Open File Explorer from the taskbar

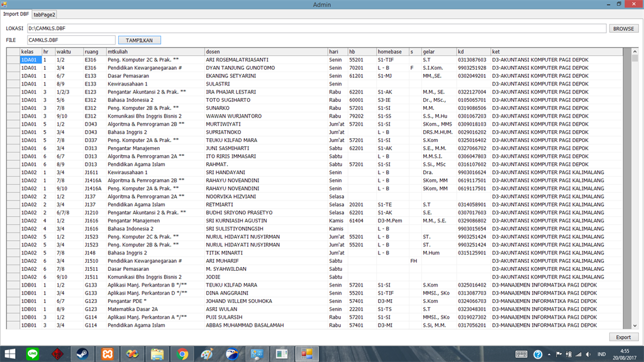(x=157, y=354)
